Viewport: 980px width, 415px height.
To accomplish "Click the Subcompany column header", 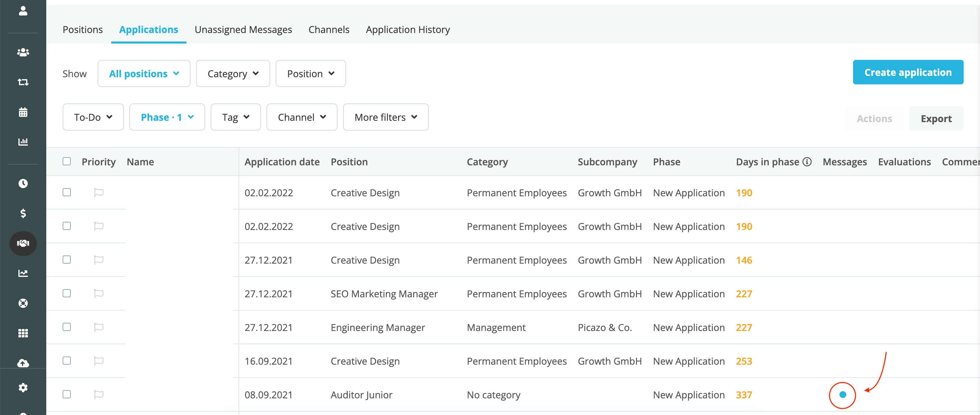I will (607, 162).
